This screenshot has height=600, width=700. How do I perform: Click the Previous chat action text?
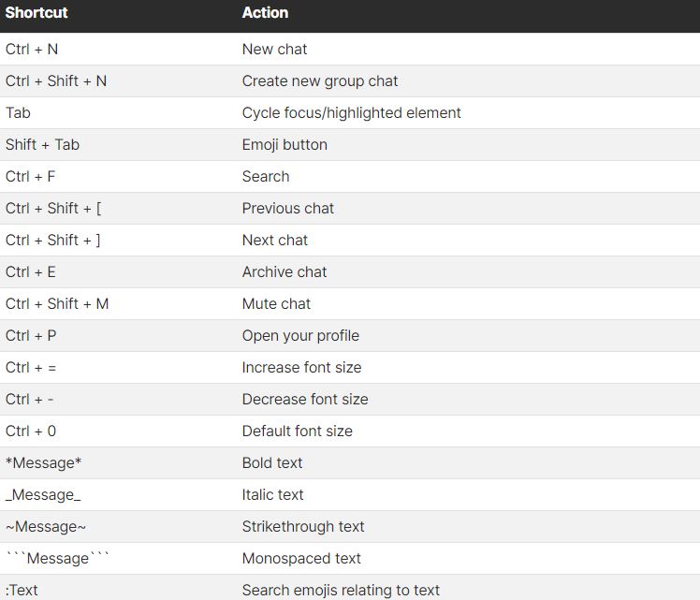[287, 208]
